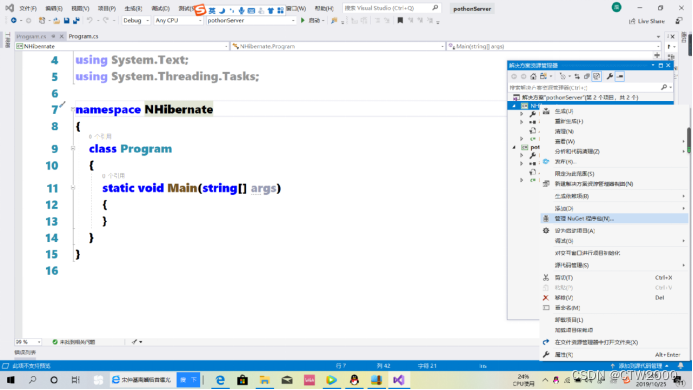The width and height of the screenshot is (693, 390).
Task: Click the Visual Studio search box
Action: pos(391,8)
